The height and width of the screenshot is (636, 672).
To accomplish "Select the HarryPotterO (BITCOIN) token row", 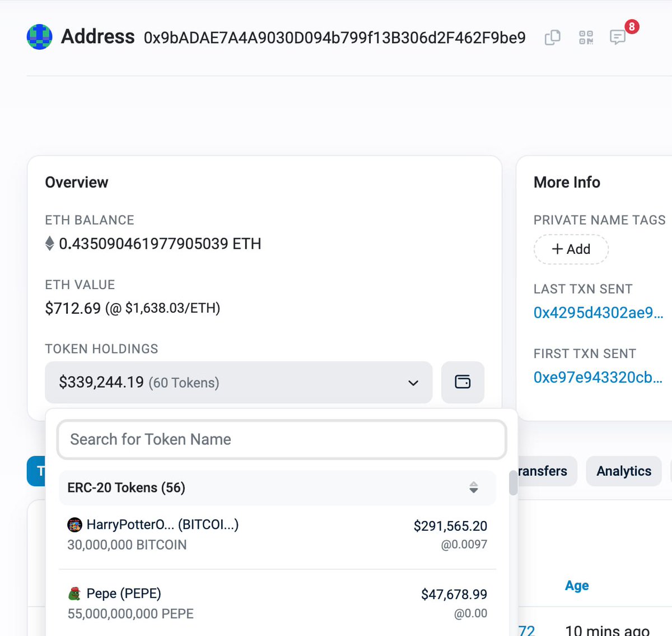I will (277, 535).
